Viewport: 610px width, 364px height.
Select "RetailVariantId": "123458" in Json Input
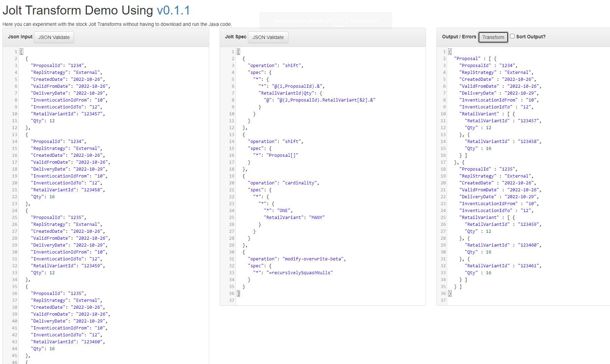tap(67, 190)
